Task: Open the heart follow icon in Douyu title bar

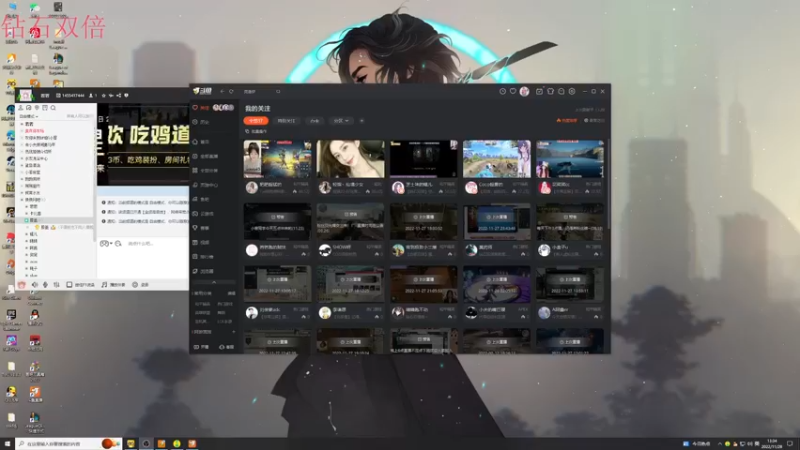Action: 513,91
